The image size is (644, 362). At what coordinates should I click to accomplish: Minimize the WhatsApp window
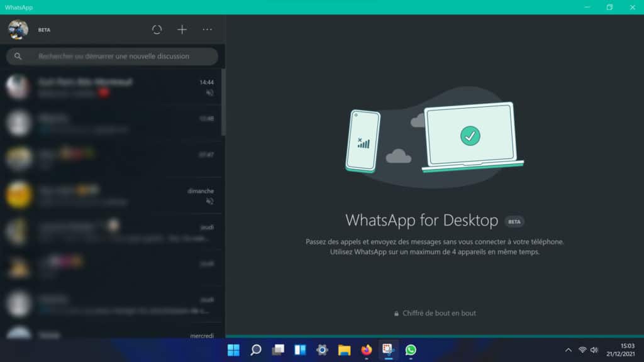click(x=587, y=7)
